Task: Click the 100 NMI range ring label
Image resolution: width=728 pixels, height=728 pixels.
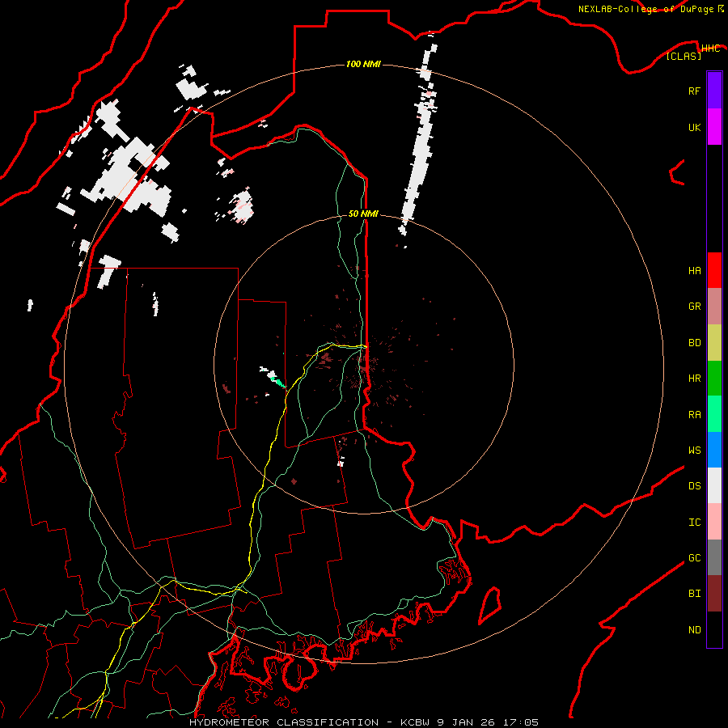Action: point(363,64)
